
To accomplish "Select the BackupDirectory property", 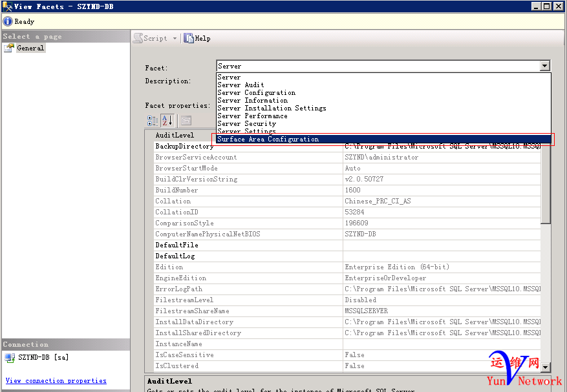I will [x=184, y=146].
